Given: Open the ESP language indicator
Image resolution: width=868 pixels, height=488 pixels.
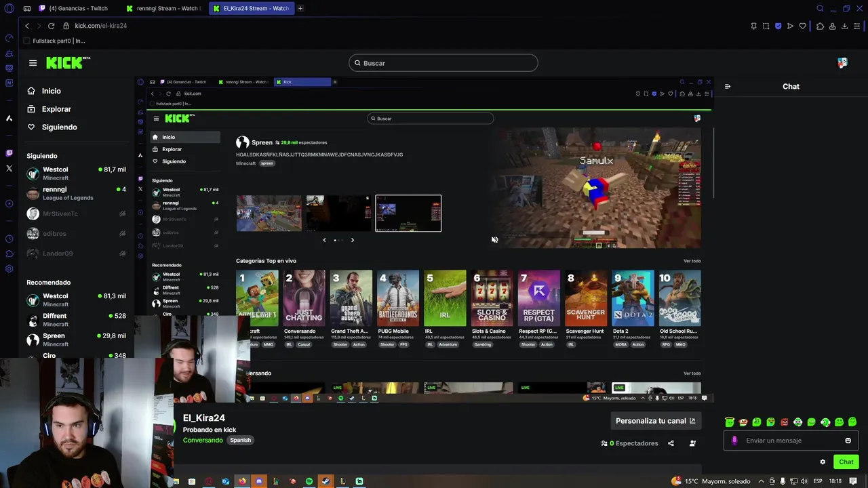Looking at the screenshot, I should tap(818, 481).
